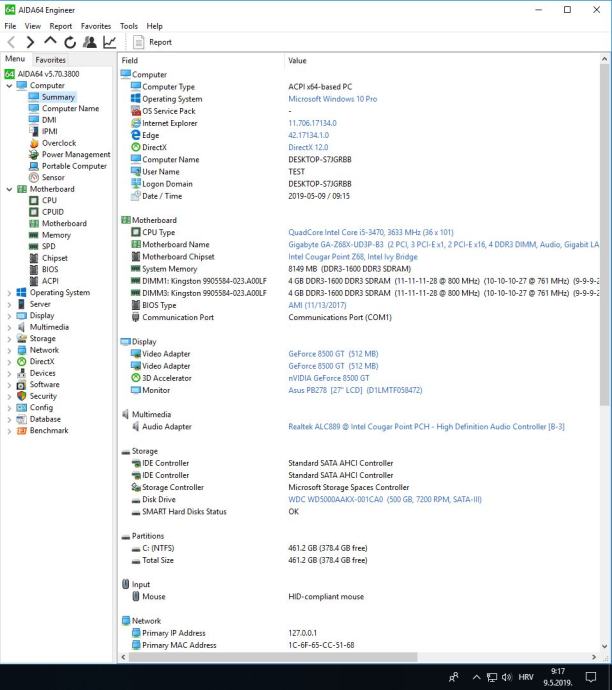Select the Power Management icon
612x690 pixels.
click(x=34, y=154)
